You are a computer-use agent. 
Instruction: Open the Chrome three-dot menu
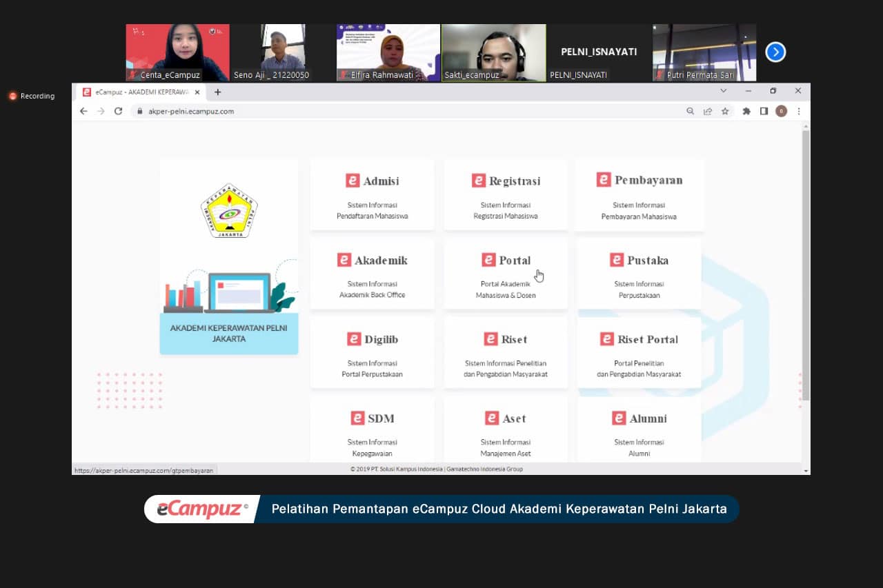(x=799, y=111)
